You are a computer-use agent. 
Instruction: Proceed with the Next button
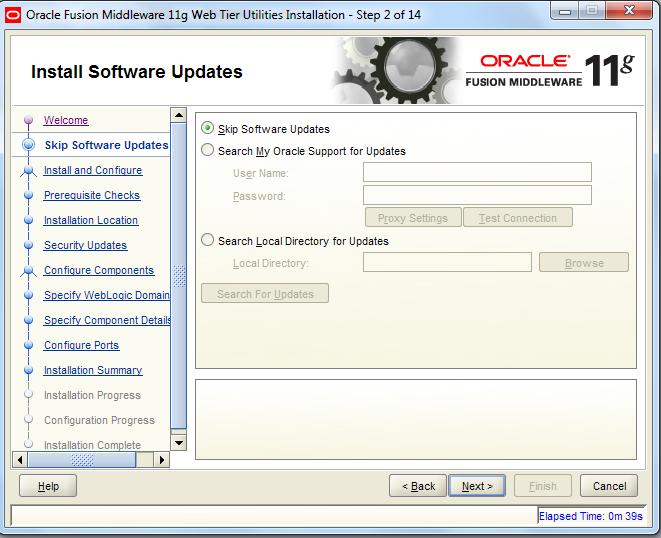click(x=477, y=486)
